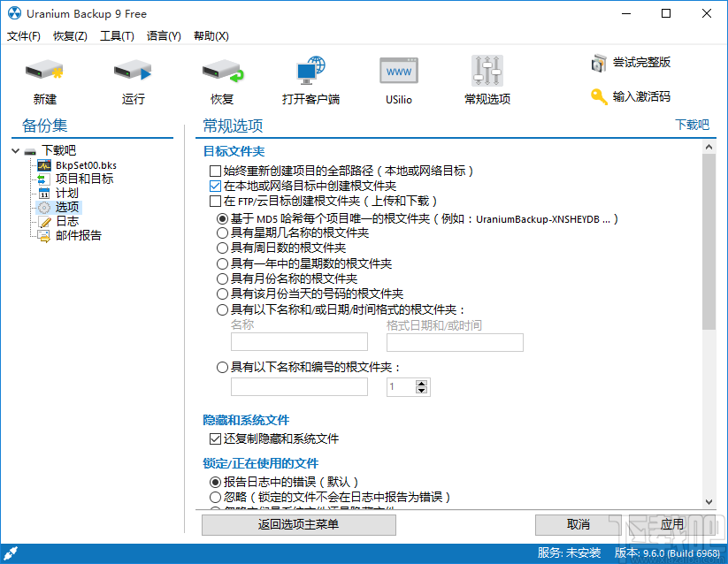Uncheck 在本地或网络目标中创建根文件夹
Screen dimensions: 728x564
click(x=215, y=185)
